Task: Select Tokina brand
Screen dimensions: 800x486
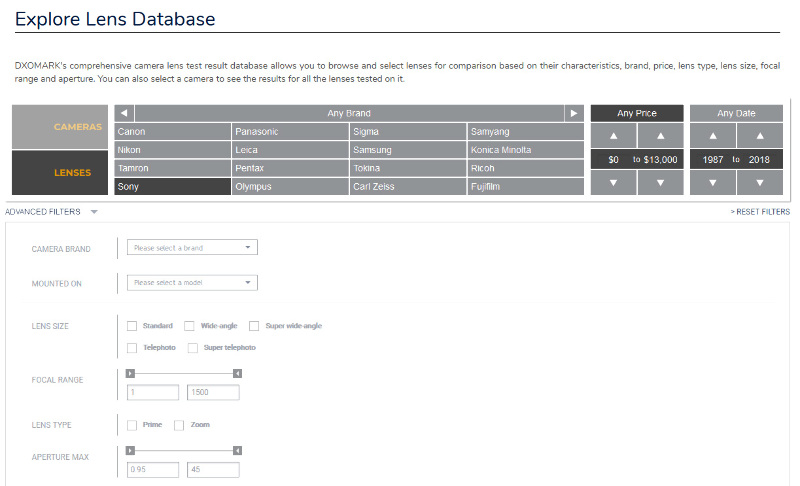Action: click(408, 168)
